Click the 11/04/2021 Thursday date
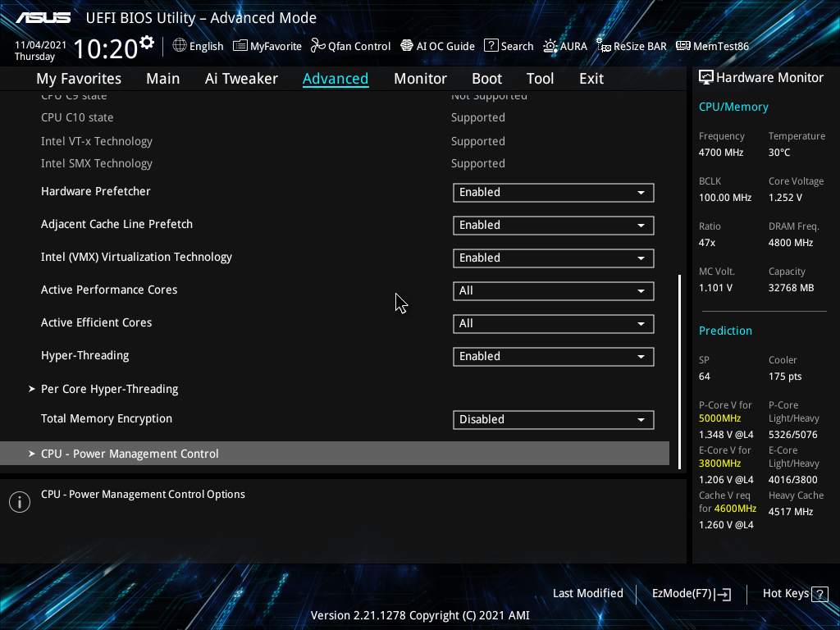Viewport: 840px width, 630px height. 40,50
